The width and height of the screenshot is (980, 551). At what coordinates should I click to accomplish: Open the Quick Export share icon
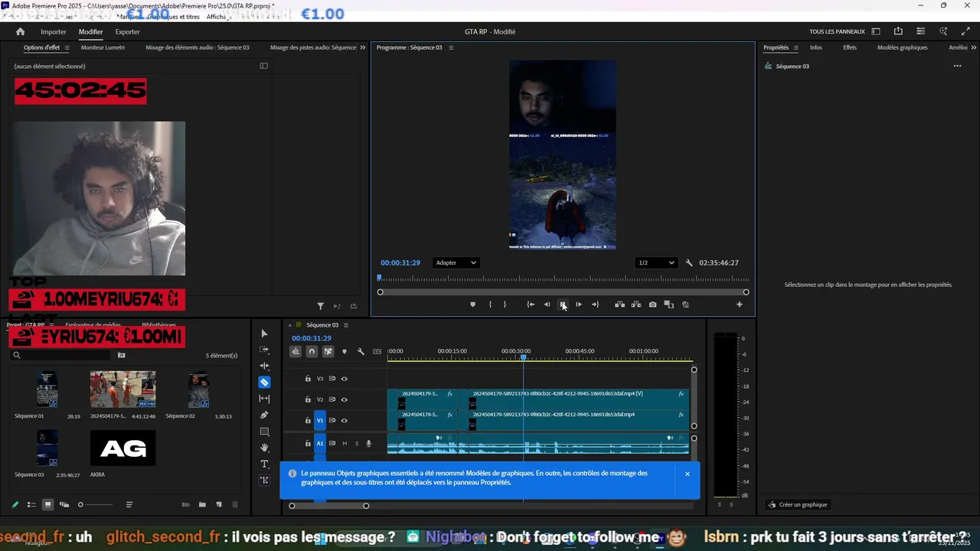898,31
